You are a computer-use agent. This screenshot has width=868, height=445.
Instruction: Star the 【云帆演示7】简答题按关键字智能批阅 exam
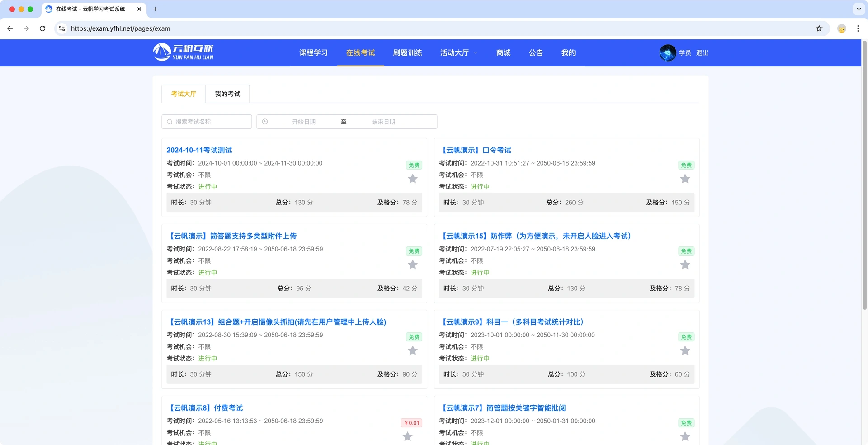(x=685, y=436)
